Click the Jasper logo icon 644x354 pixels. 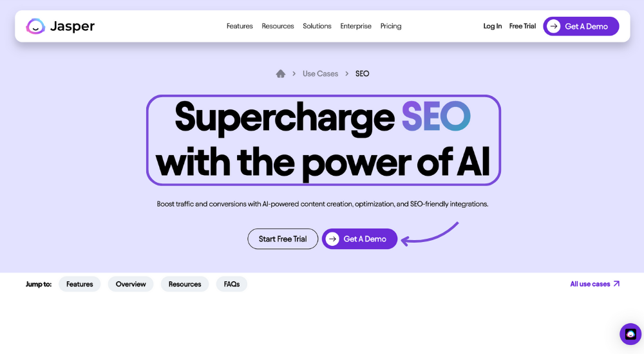coord(35,26)
